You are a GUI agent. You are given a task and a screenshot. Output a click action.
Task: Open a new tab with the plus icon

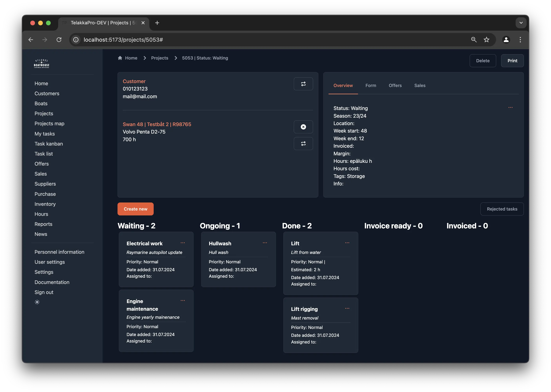[157, 23]
